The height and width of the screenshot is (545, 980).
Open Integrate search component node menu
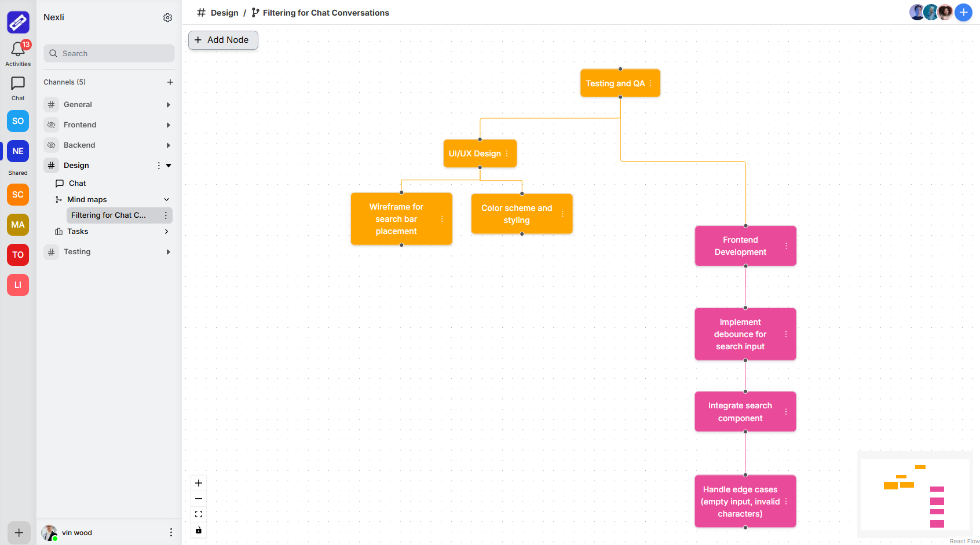point(786,412)
